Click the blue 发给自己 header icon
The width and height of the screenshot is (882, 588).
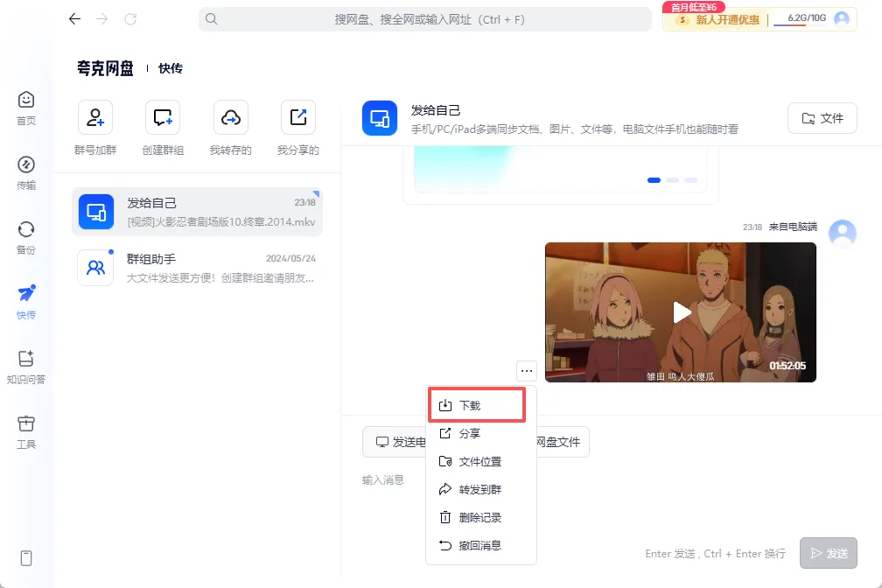click(x=380, y=118)
